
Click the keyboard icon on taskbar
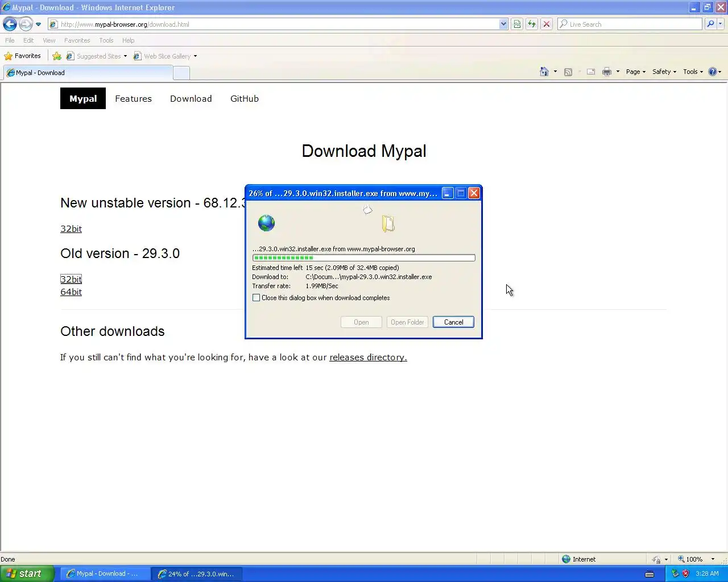pos(650,574)
